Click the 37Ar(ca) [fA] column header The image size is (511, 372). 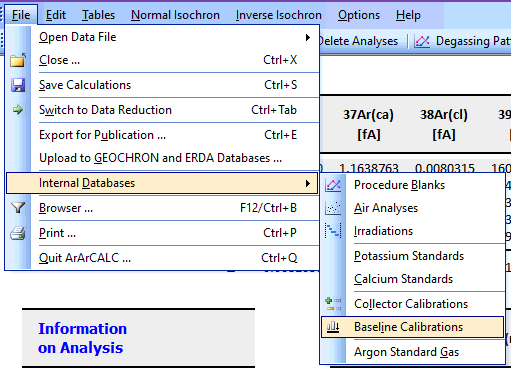[x=368, y=124]
